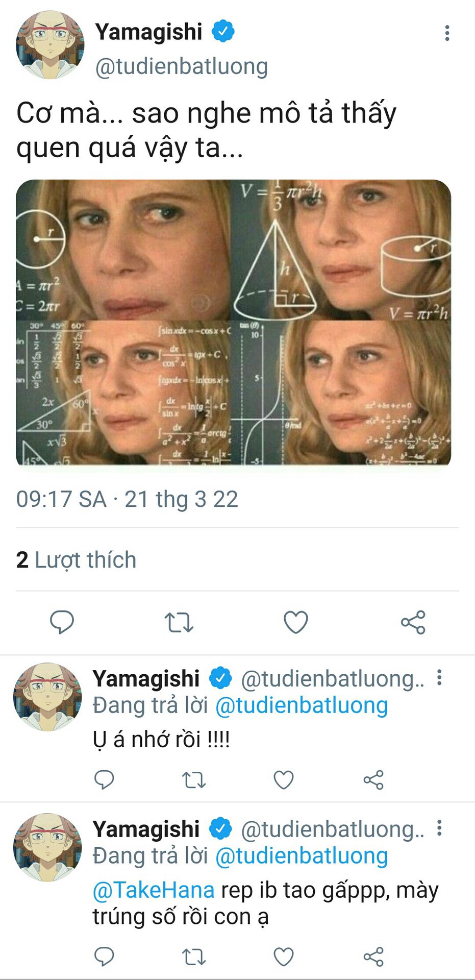Viewport: 475px width, 980px height.
Task: Open options for the "Ụ á nhớ rồi" reply
Action: [x=439, y=678]
